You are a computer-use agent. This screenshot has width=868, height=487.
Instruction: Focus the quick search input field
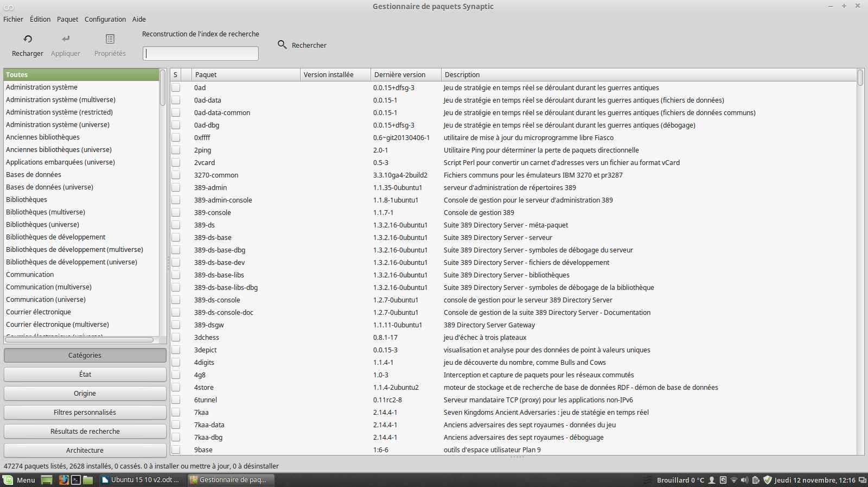pos(201,53)
